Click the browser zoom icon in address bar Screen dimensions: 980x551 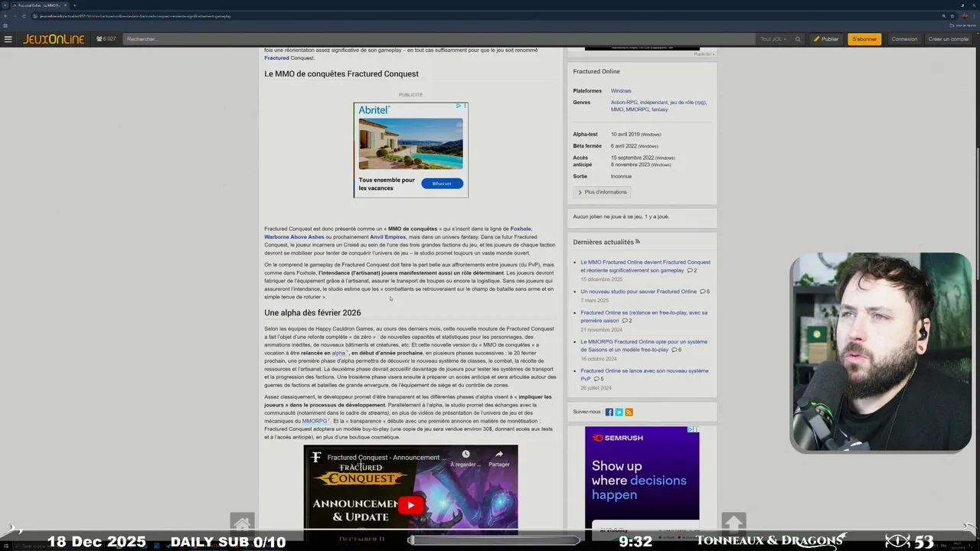coord(943,15)
